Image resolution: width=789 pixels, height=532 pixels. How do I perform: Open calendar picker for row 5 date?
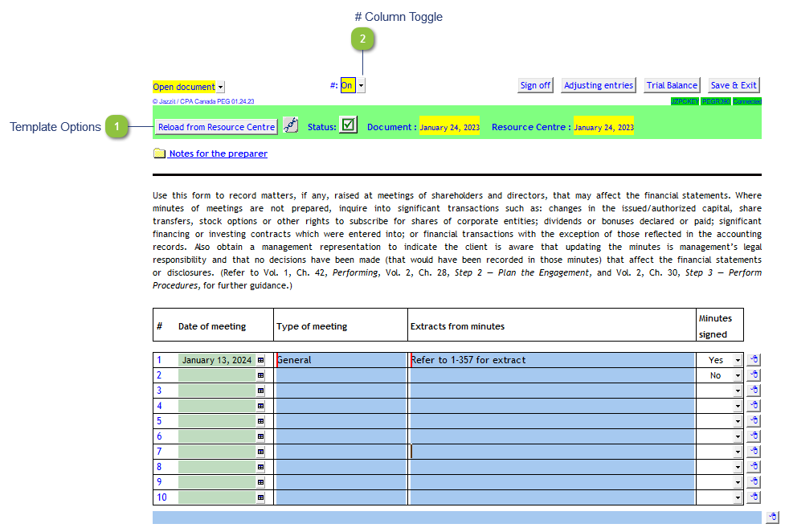260,421
